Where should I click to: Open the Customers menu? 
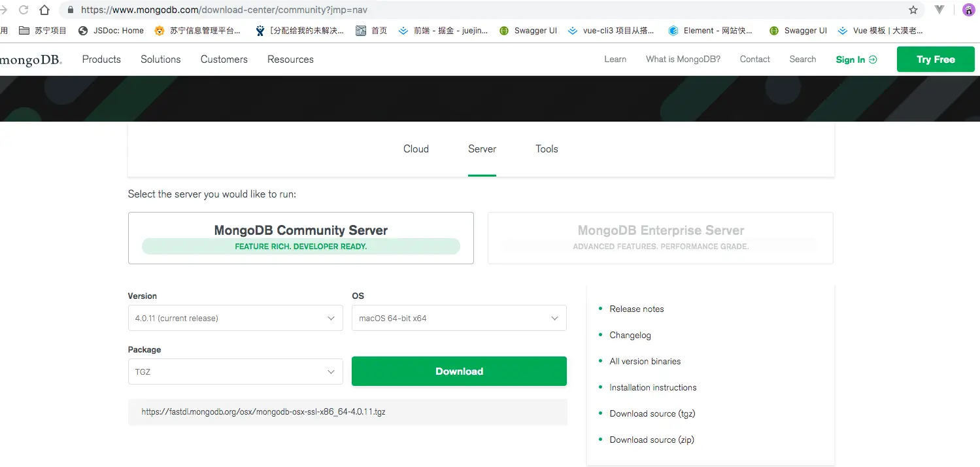(224, 60)
